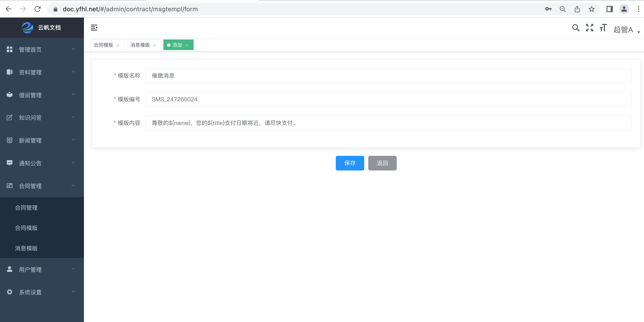Open 消息模版 submenu item
Viewport: 644px width, 322px height.
click(x=42, y=248)
